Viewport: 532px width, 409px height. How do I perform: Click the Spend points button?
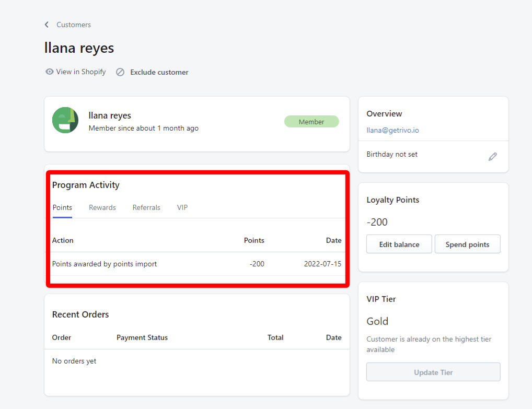click(x=467, y=244)
